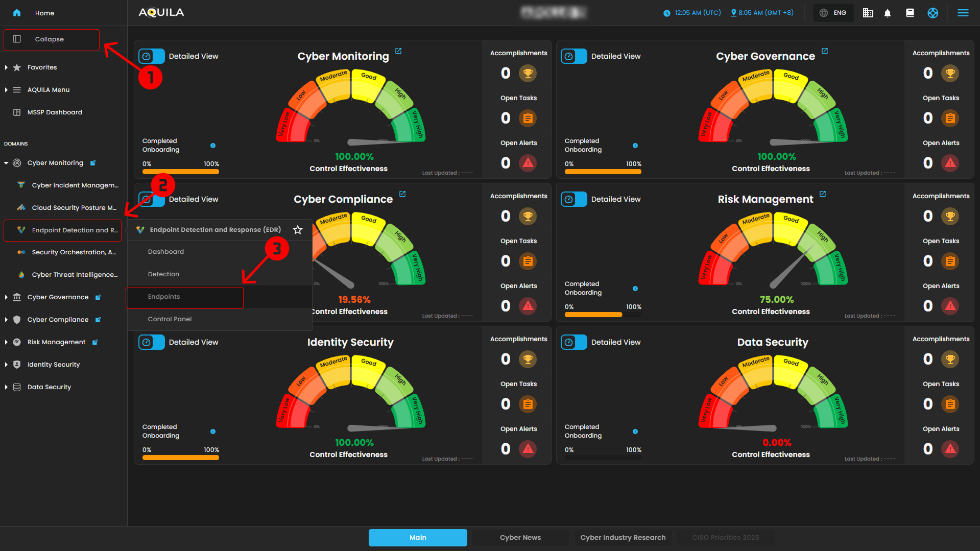Screen dimensions: 980x551
Task: Switch Data Security Detailed View toggle
Action: (x=573, y=342)
